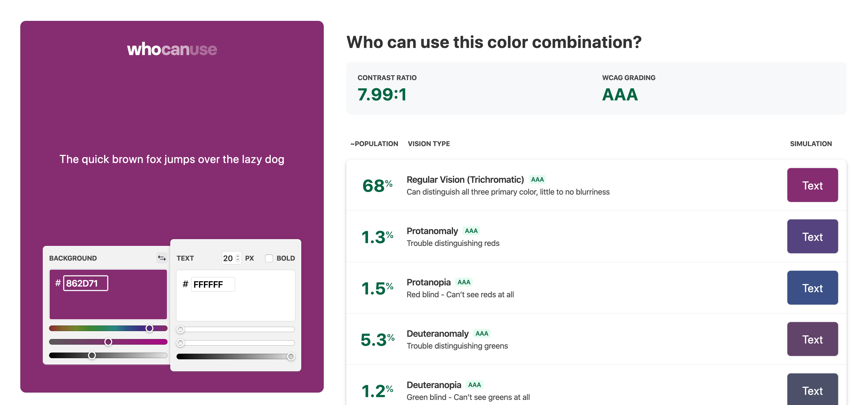Click the Deuteranomaly simulation Text swatch
Screen dimensions: 868x405
[x=812, y=339]
